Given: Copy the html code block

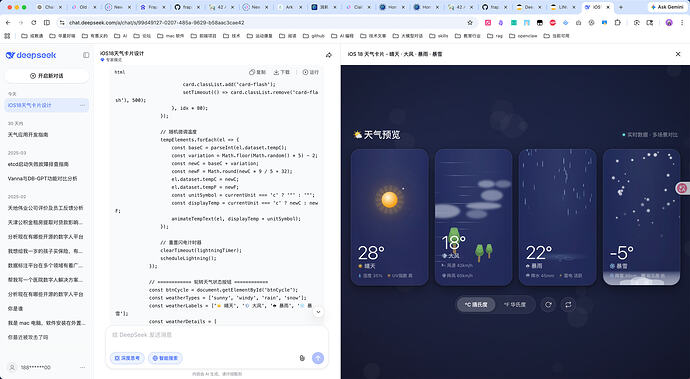Looking at the screenshot, I should (257, 72).
